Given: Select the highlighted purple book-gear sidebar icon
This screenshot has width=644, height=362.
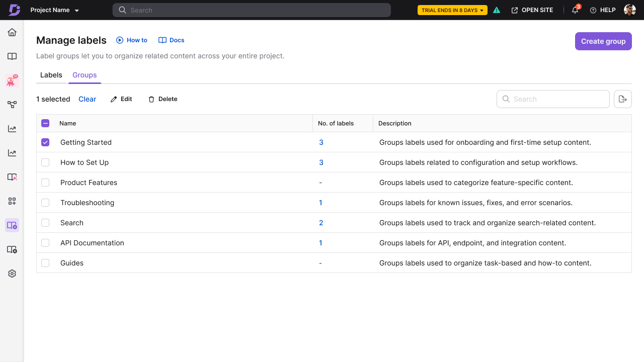Looking at the screenshot, I should (x=12, y=225).
